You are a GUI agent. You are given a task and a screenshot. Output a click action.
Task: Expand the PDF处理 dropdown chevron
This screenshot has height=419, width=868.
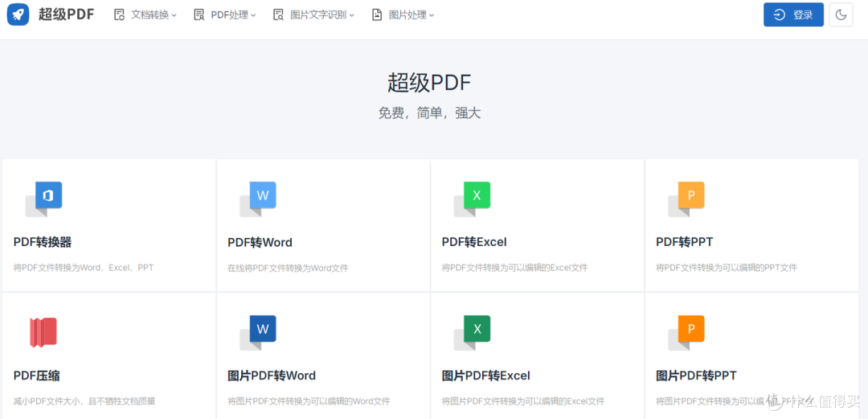tap(253, 15)
